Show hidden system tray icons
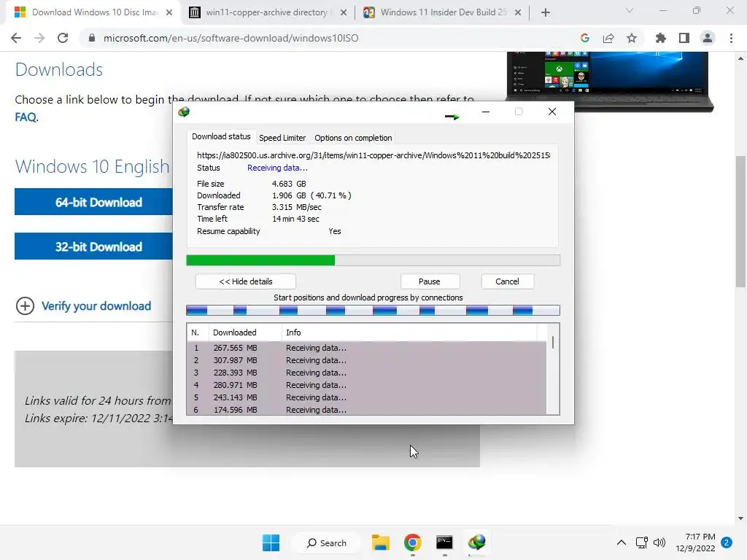This screenshot has width=747, height=560. (x=622, y=542)
